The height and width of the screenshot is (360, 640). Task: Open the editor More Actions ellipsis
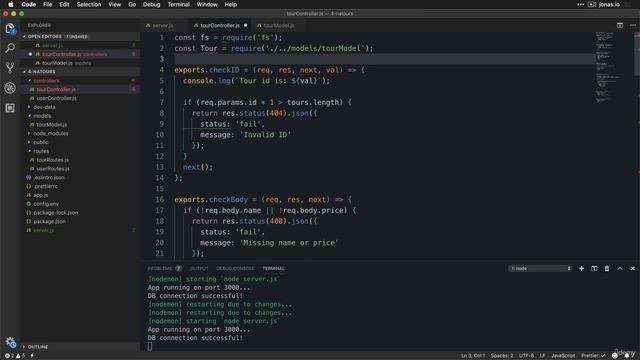pos(633,25)
